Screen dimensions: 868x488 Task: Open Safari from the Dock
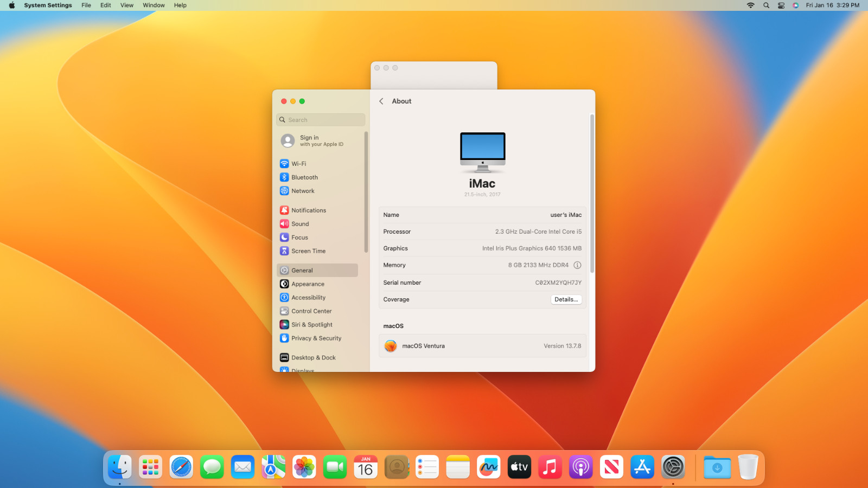tap(181, 467)
